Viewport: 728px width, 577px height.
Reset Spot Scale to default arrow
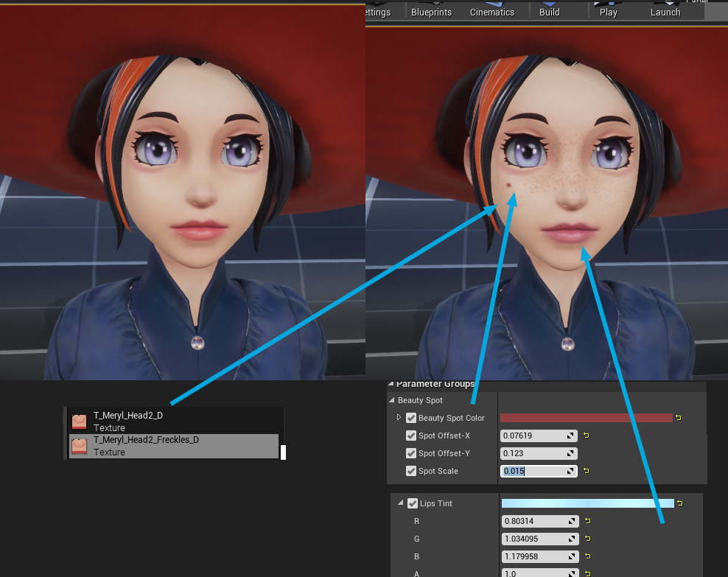coord(587,471)
